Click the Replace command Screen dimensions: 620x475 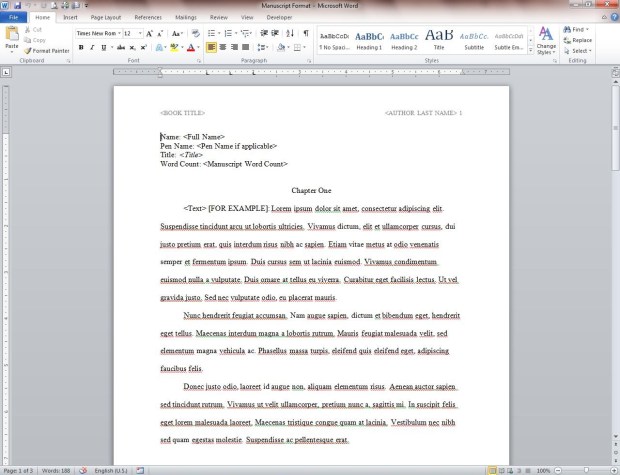[x=578, y=40]
